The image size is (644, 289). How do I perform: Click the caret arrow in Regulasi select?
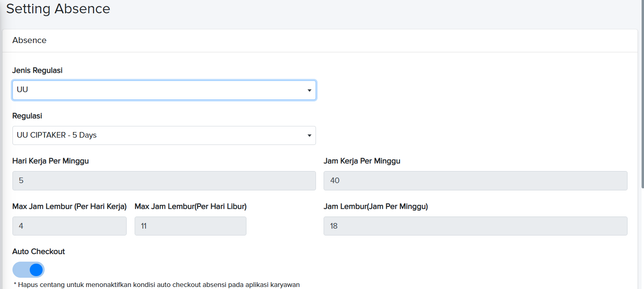309,136
